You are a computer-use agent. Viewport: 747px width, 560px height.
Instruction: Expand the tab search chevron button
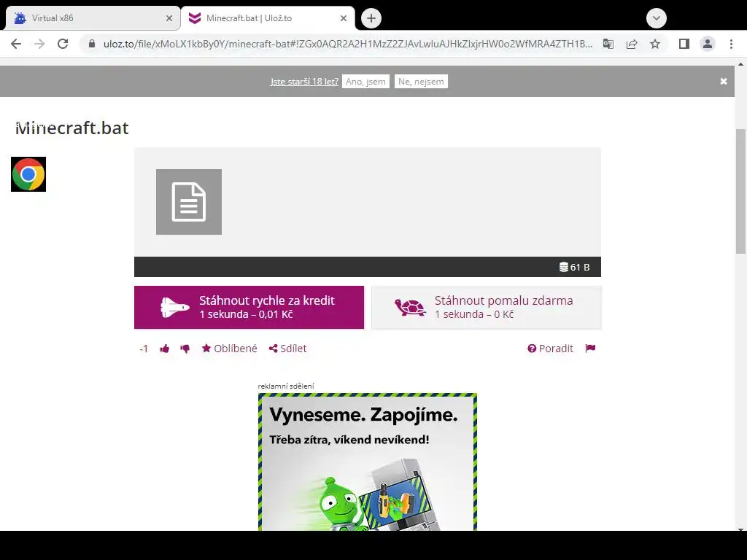656,18
